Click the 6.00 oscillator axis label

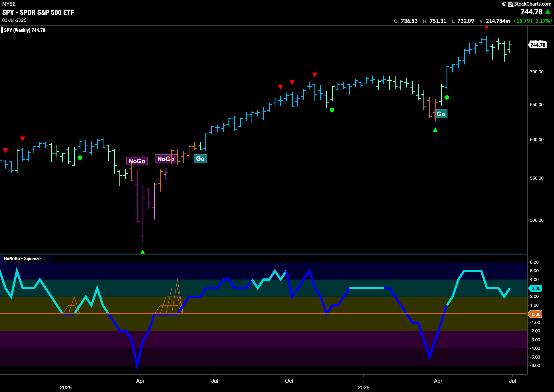coord(534,262)
